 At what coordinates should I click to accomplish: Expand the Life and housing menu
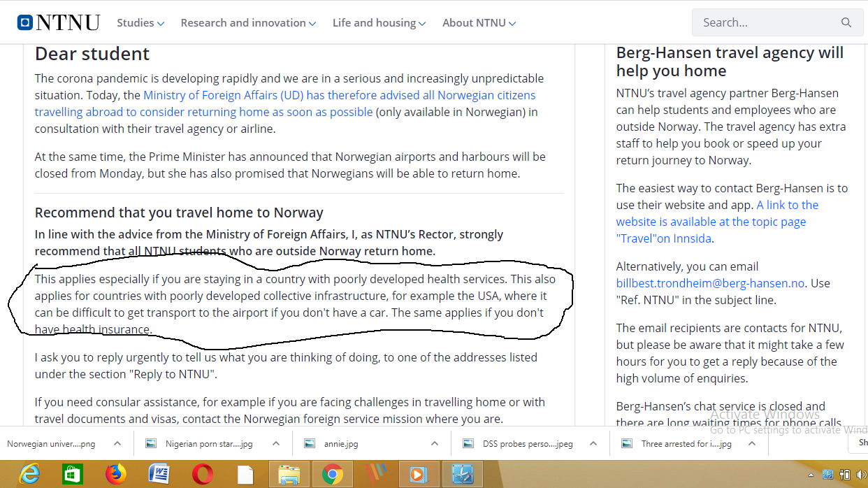point(379,22)
